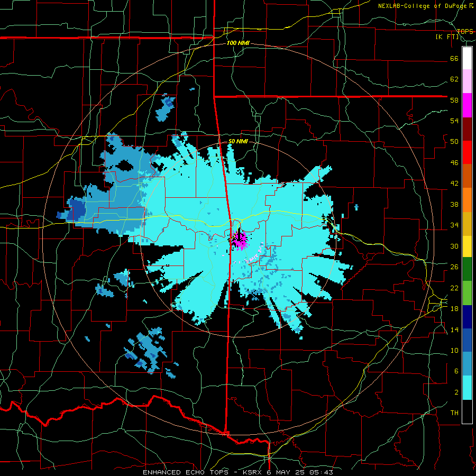This screenshot has height=476, width=476.
Task: Click the white 66 kft legend swatch
Action: (x=467, y=58)
